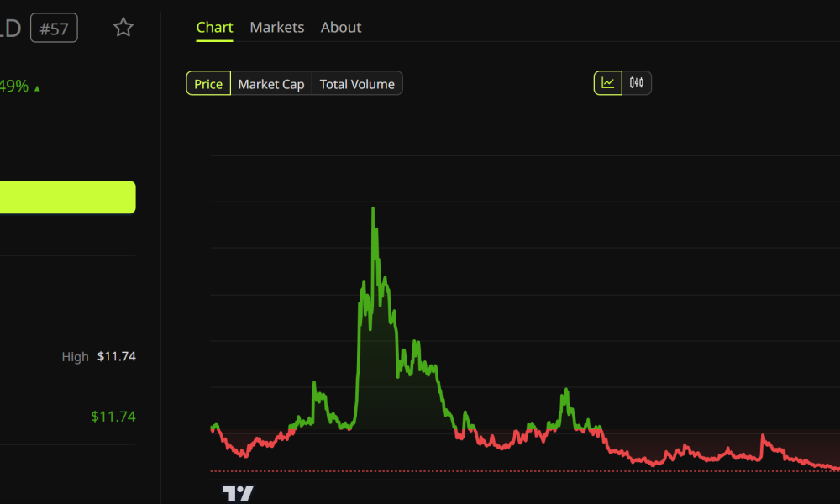Open the Chart tab
The width and height of the screenshot is (840, 504).
pos(214,28)
